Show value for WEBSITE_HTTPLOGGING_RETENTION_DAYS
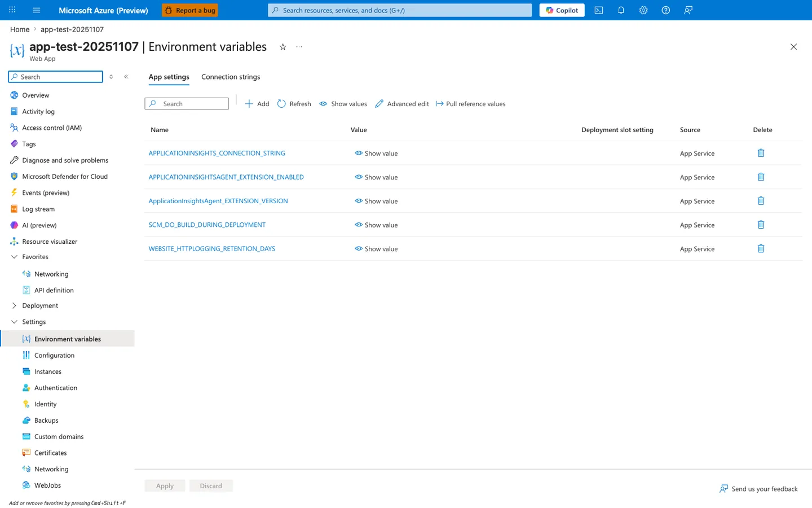 click(x=376, y=249)
